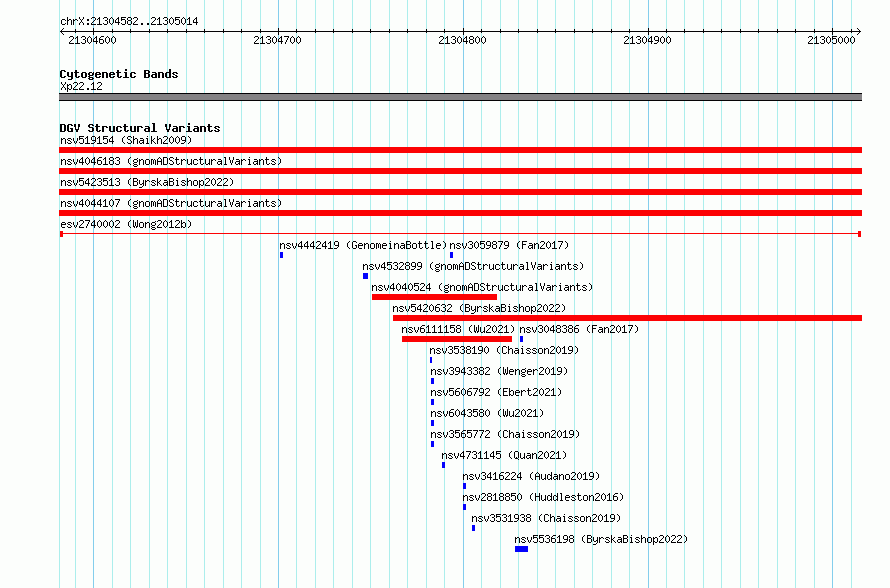Click ruler position 21304600
Image resolution: width=890 pixels, height=588 pixels.
(92, 40)
